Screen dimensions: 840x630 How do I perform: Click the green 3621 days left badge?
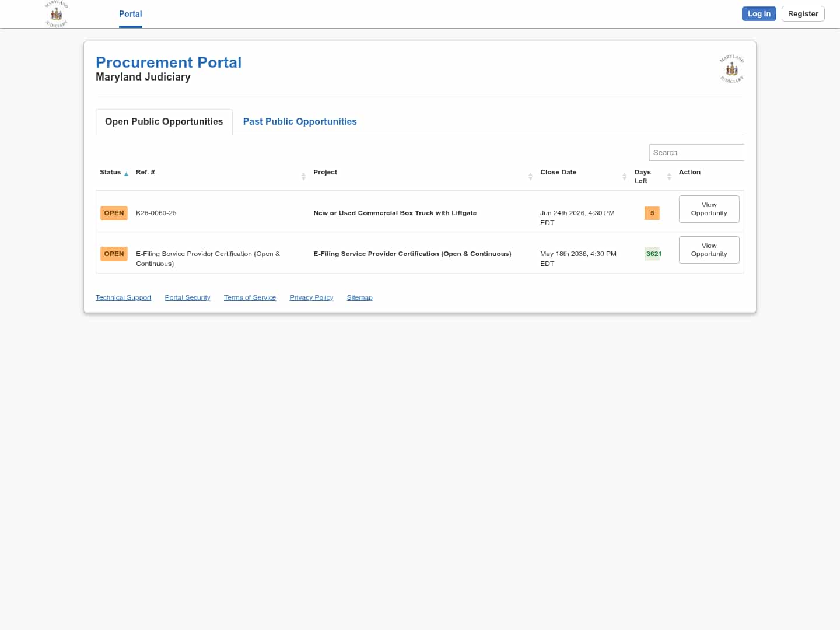tap(653, 254)
